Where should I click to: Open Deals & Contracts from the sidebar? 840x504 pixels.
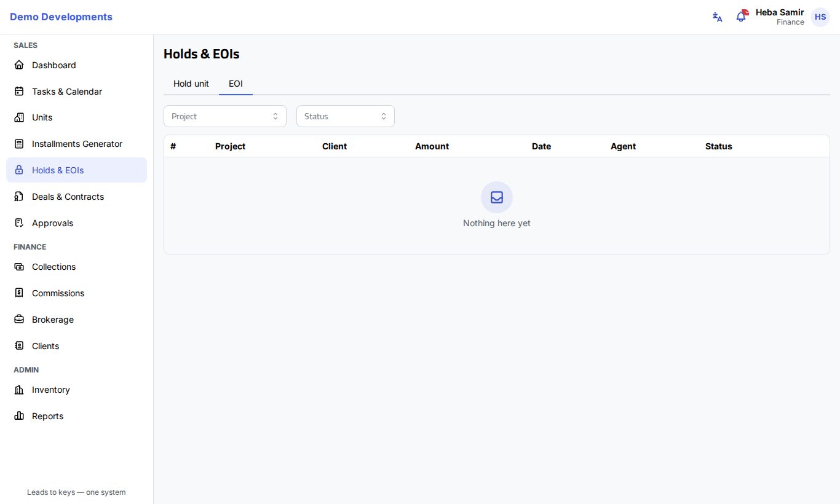[x=76, y=197]
